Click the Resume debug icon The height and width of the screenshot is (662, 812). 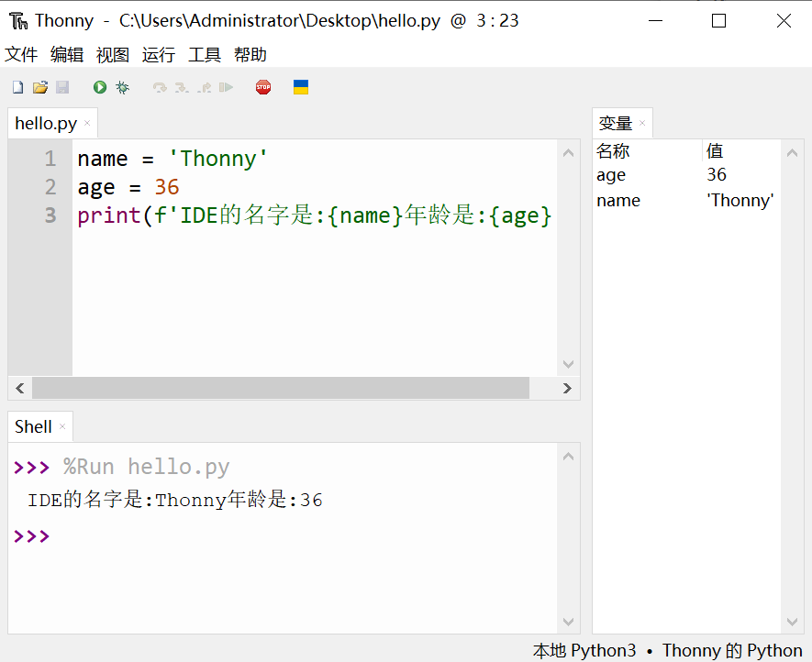[x=227, y=87]
